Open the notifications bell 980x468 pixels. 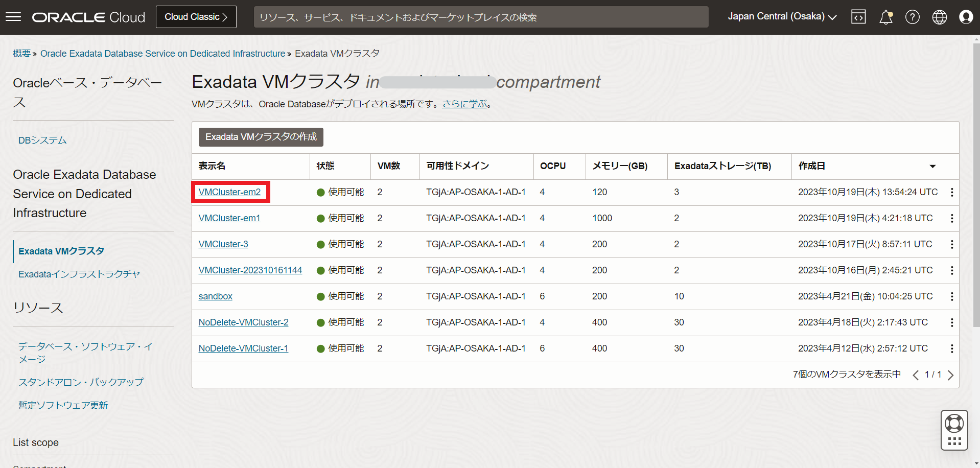click(x=885, y=17)
